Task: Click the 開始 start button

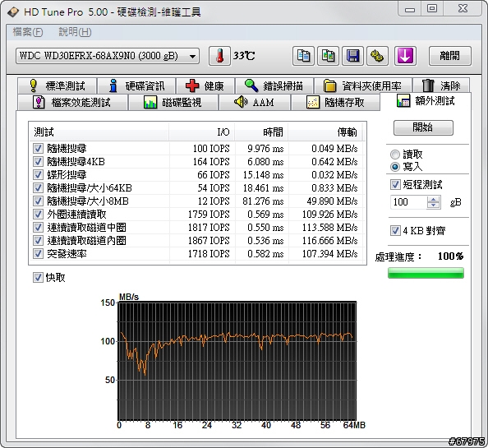Action: pyautogui.click(x=423, y=127)
